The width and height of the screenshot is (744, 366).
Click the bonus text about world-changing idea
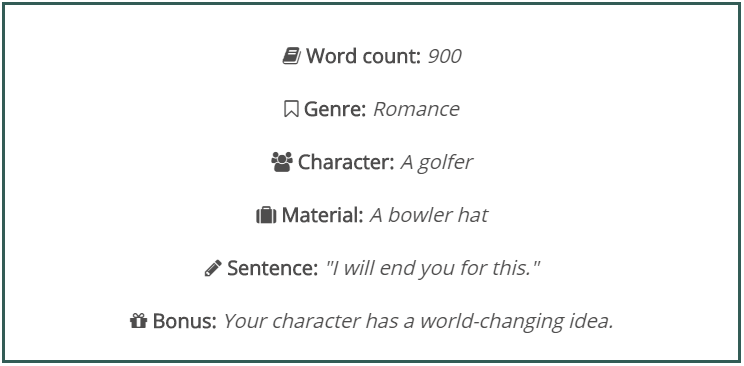[418, 322]
